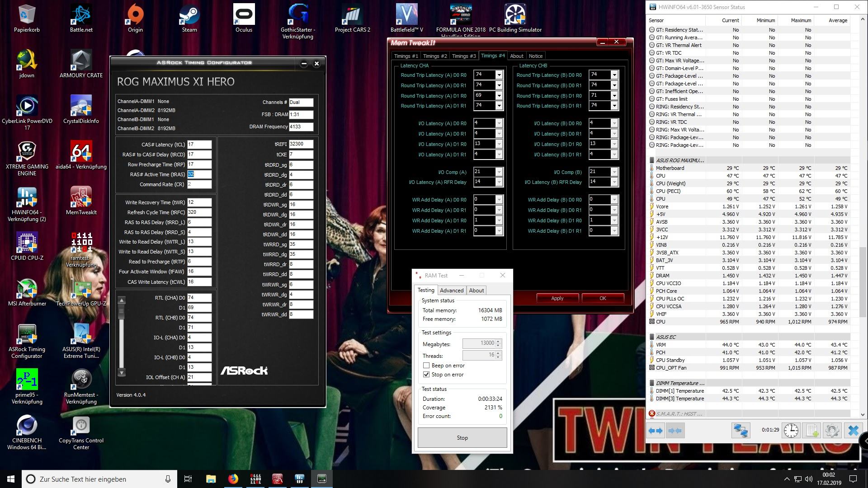Launch Battlefield V from the desktop
Viewport: 868px width, 488px height.
(406, 18)
